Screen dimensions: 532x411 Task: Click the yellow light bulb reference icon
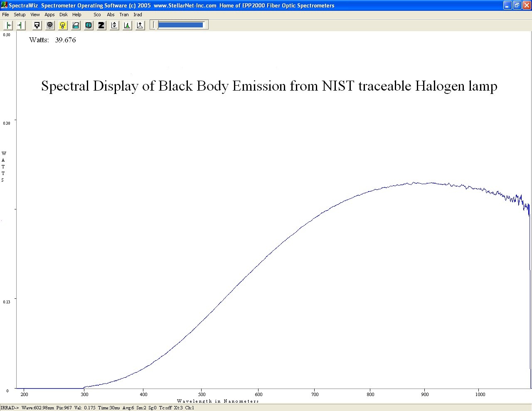[x=63, y=25]
